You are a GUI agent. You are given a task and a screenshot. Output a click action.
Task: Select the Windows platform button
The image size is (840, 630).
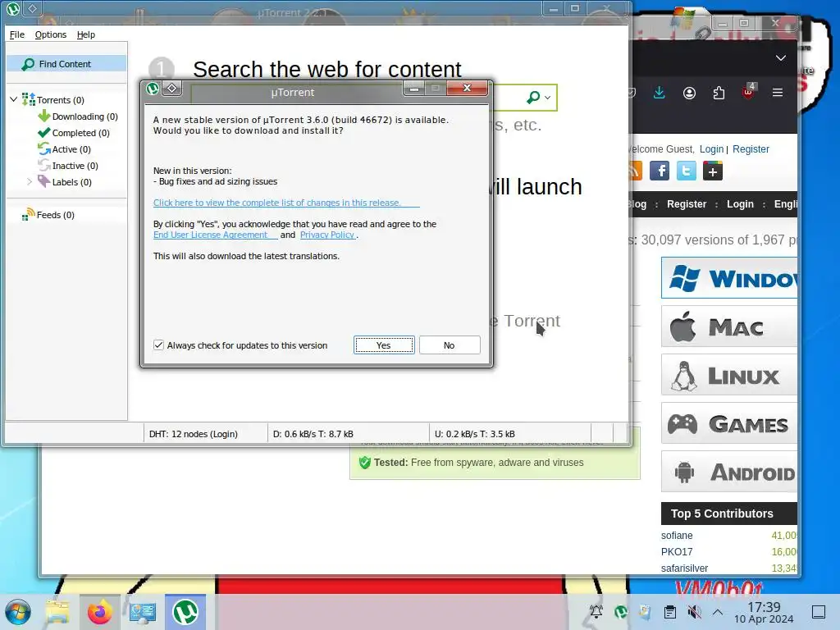(x=729, y=278)
